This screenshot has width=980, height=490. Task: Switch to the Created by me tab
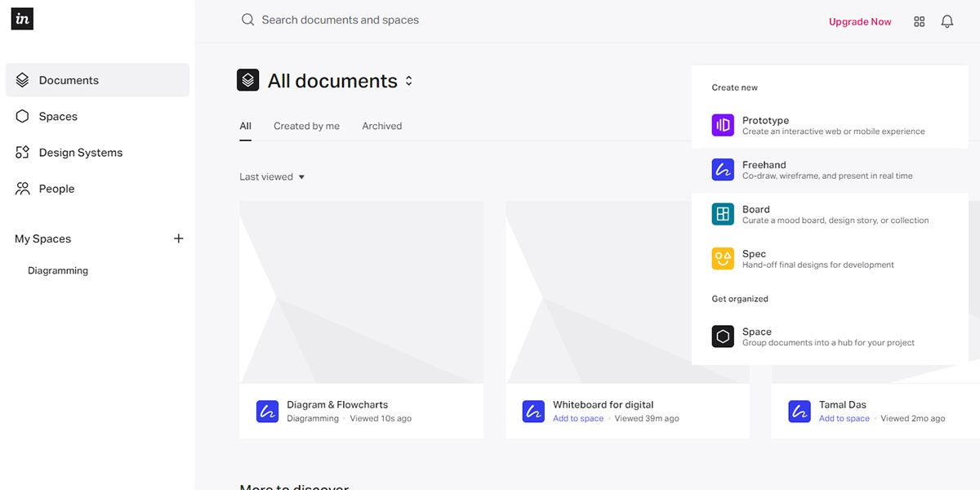coord(306,126)
